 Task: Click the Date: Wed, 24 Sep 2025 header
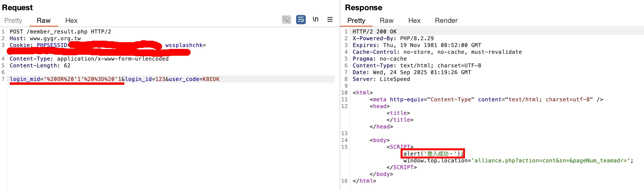click(x=412, y=72)
